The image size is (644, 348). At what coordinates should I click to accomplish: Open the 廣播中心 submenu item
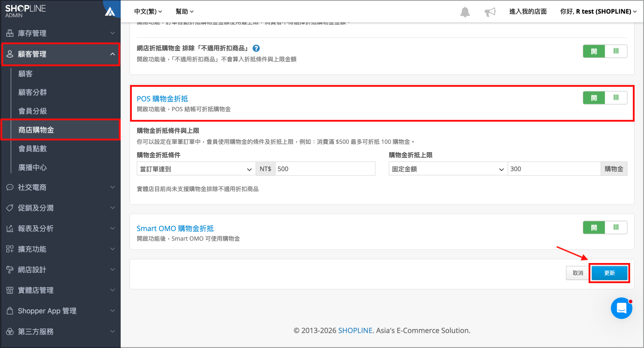(x=33, y=167)
